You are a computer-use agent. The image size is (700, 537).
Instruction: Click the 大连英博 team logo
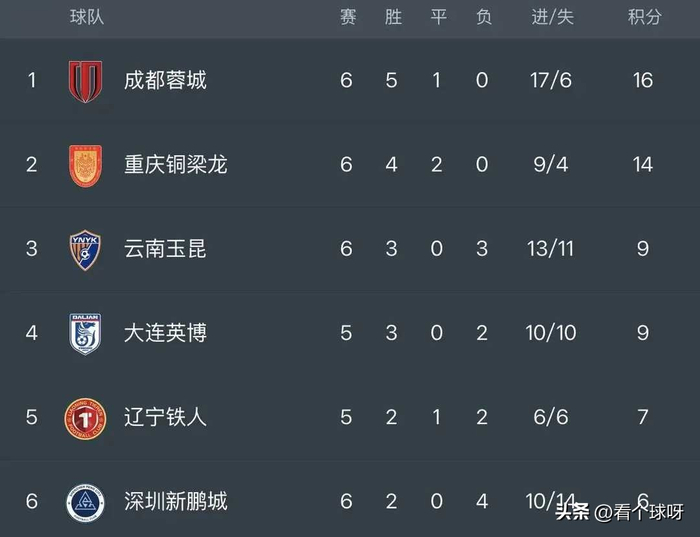click(85, 333)
